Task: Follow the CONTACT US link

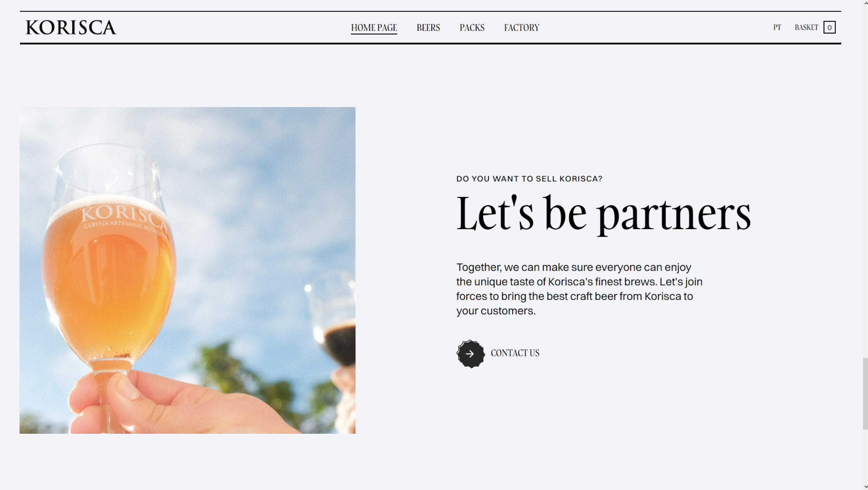Action: [515, 353]
